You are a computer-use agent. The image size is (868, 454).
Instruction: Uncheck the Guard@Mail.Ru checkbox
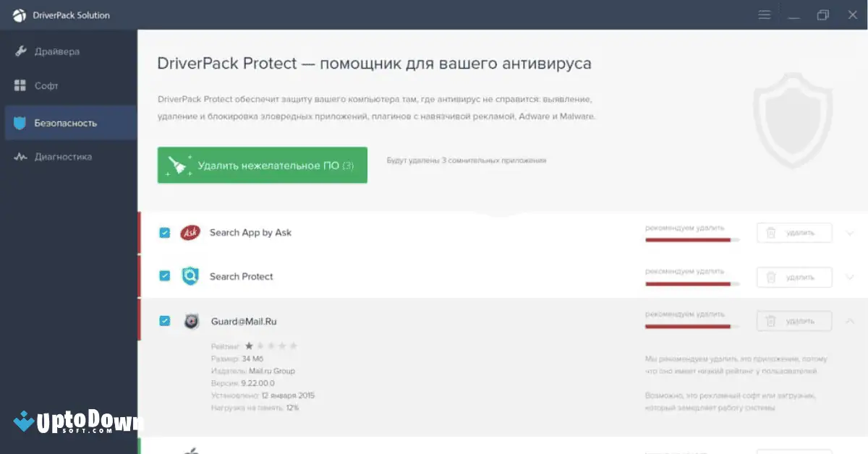click(164, 320)
